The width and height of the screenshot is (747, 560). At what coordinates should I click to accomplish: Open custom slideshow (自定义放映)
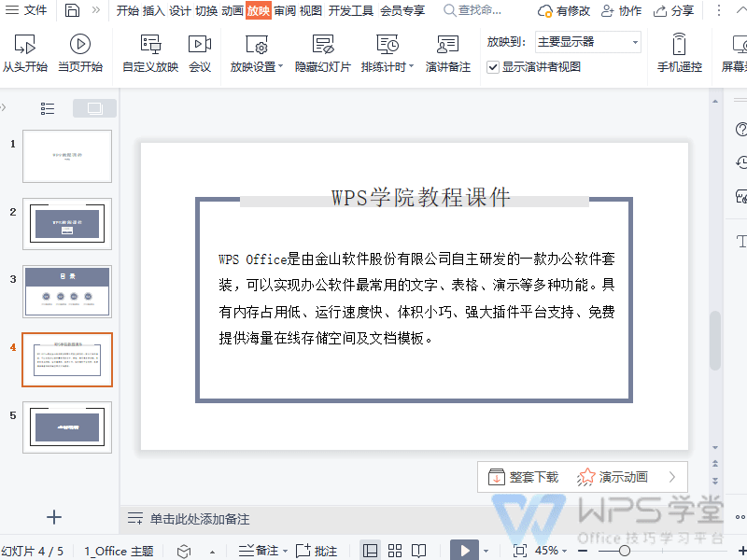click(150, 53)
